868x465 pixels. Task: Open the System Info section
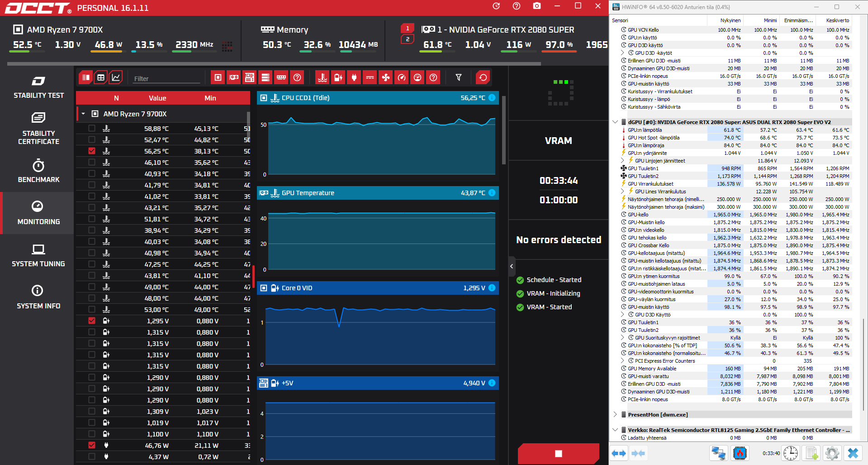[x=38, y=297]
